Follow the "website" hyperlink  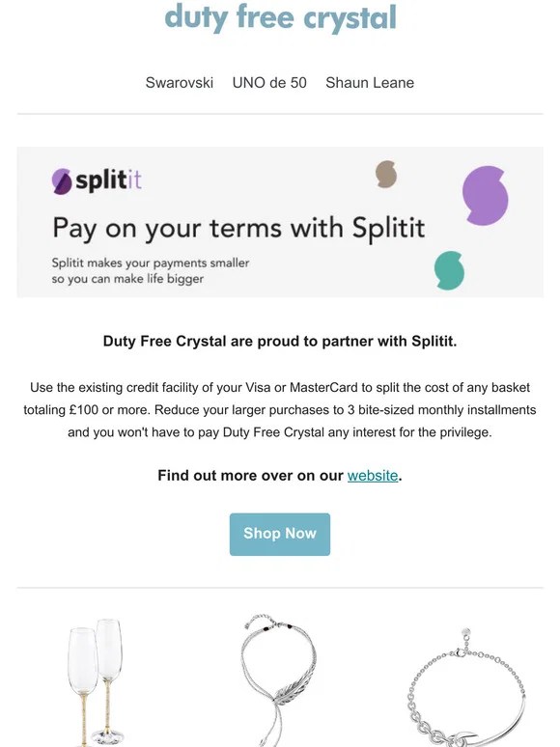coord(373,476)
